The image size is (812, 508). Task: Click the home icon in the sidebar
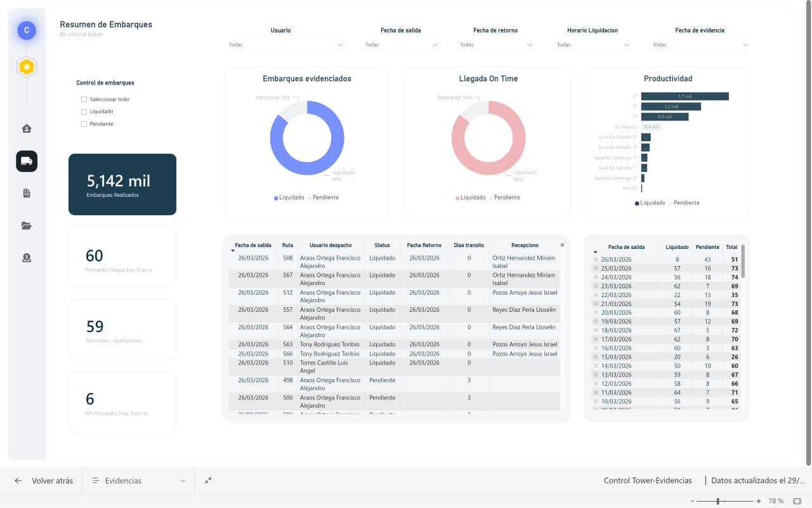pos(27,129)
